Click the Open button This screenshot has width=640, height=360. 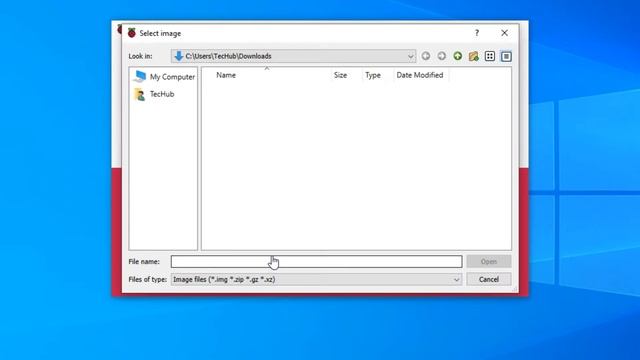coord(489,262)
